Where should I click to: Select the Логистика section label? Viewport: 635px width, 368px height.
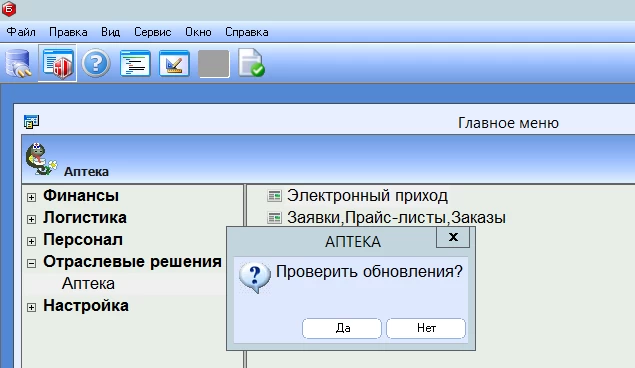[x=85, y=218]
